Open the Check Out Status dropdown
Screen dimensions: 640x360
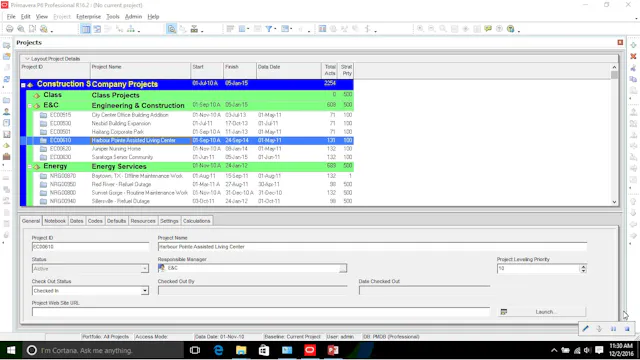click(144, 291)
